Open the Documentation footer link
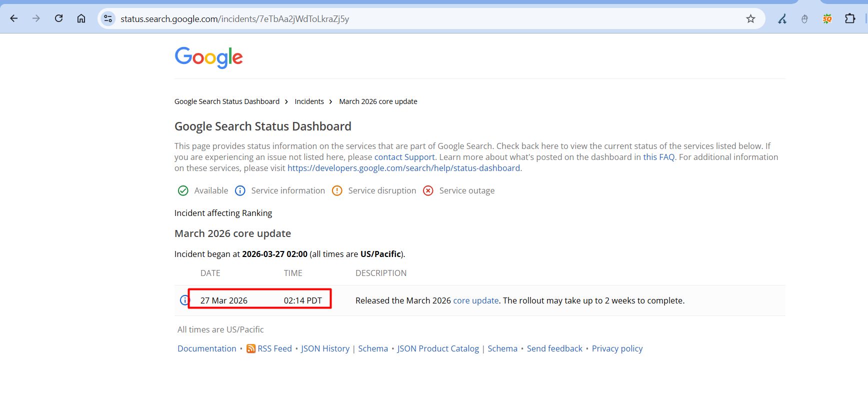 tap(207, 348)
